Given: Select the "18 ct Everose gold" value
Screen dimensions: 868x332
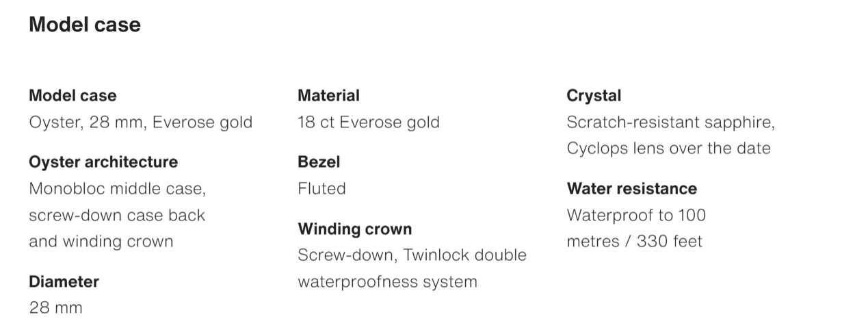Looking at the screenshot, I should tap(368, 123).
